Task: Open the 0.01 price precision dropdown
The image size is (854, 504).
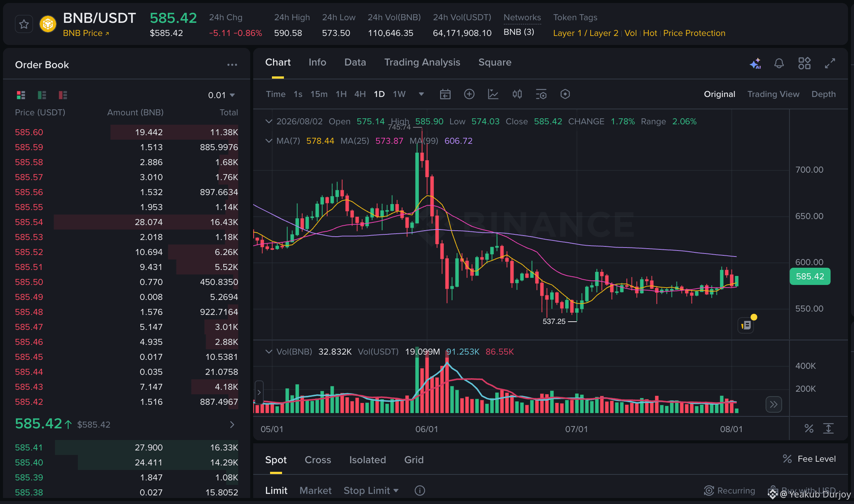Action: (x=222, y=95)
